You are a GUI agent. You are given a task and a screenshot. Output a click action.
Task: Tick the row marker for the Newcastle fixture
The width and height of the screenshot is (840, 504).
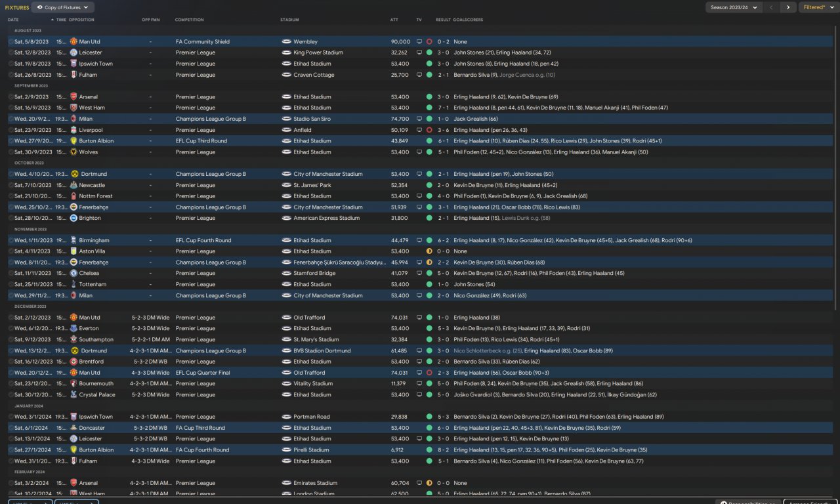(x=10, y=185)
